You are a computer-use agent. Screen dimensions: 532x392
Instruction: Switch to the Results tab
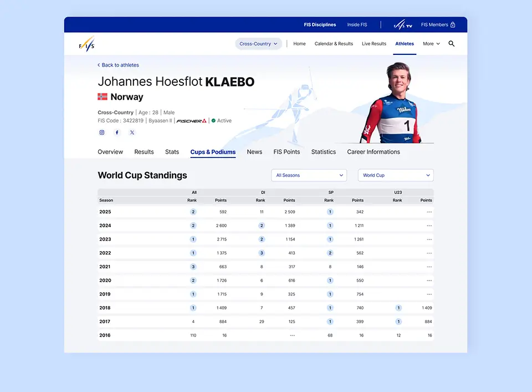coord(144,152)
